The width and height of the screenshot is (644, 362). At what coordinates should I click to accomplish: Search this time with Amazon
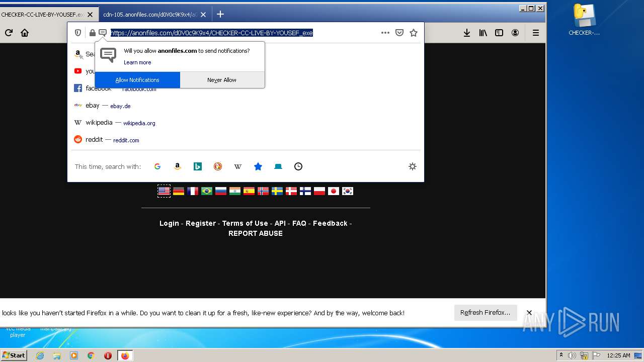point(178,166)
